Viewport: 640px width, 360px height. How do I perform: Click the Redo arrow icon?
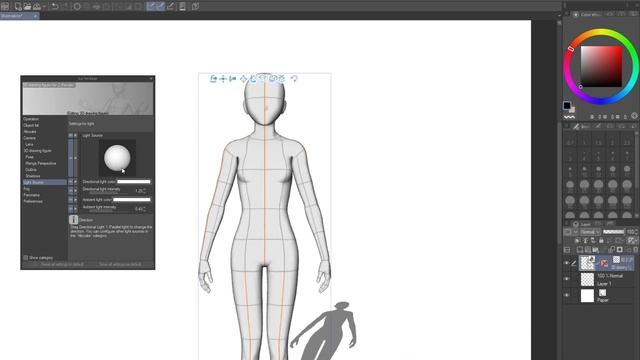tap(64, 6)
